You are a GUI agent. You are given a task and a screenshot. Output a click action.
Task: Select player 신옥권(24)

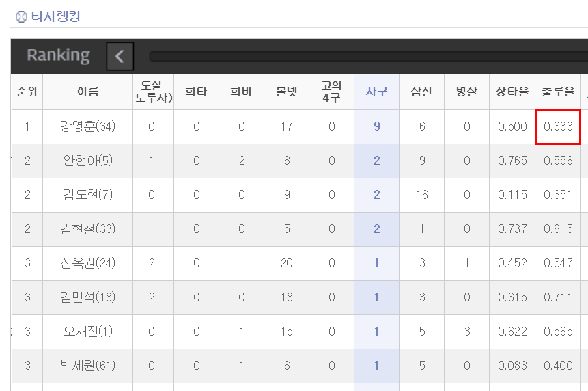click(x=87, y=263)
